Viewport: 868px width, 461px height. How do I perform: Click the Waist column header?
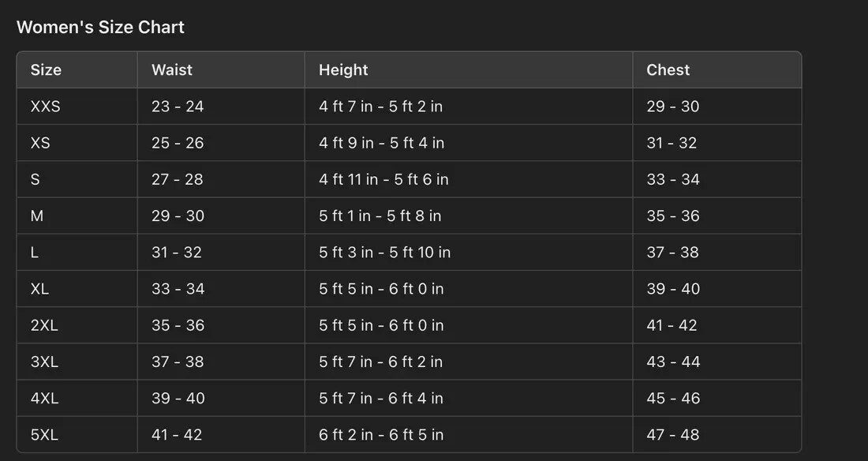(172, 69)
